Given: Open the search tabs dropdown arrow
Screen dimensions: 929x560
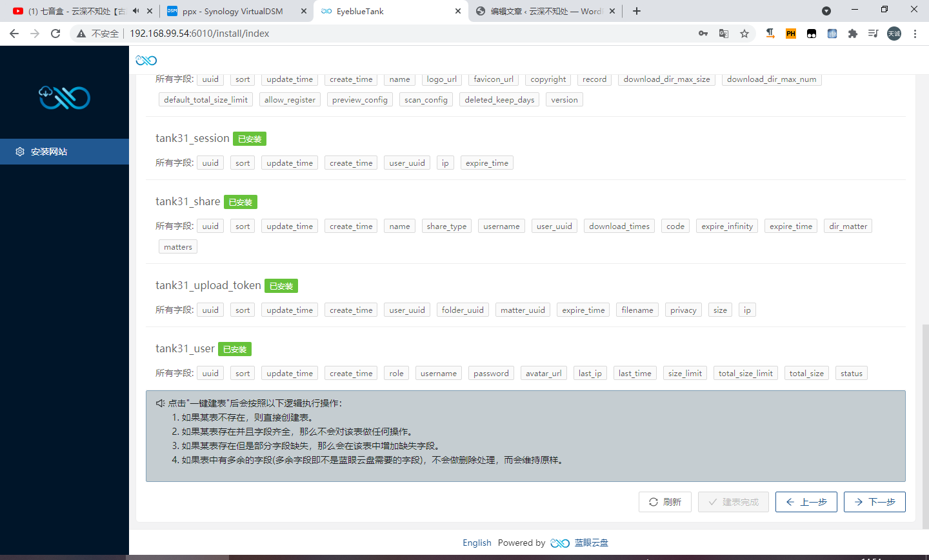Looking at the screenshot, I should click(x=826, y=11).
